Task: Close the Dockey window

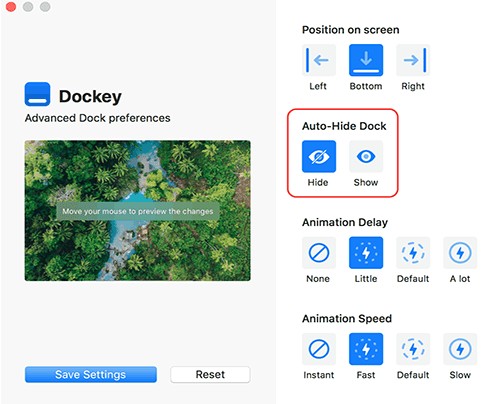Action: click(x=11, y=6)
